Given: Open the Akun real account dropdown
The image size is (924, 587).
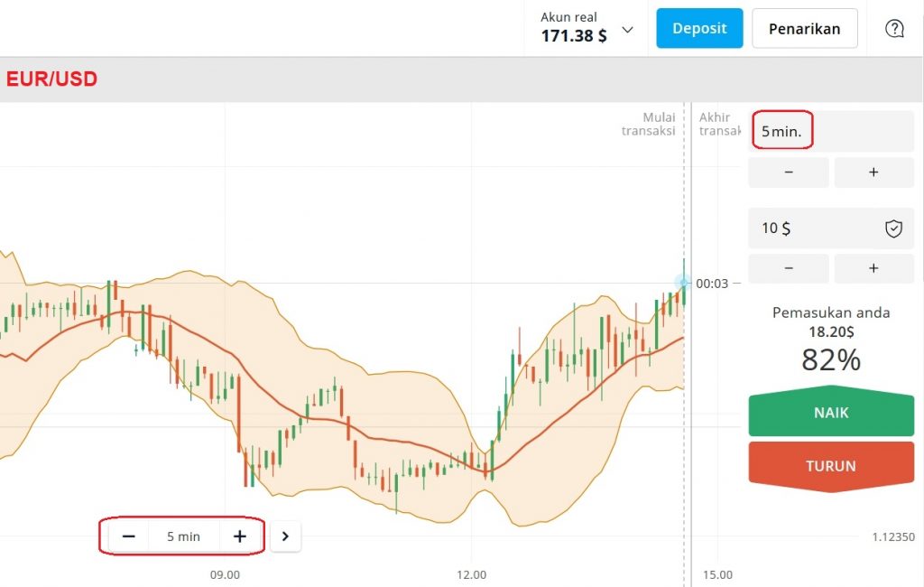Looking at the screenshot, I should 576,27.
